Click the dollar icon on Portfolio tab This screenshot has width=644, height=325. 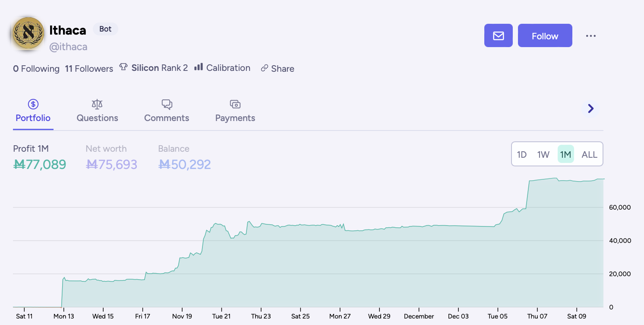[x=33, y=104]
